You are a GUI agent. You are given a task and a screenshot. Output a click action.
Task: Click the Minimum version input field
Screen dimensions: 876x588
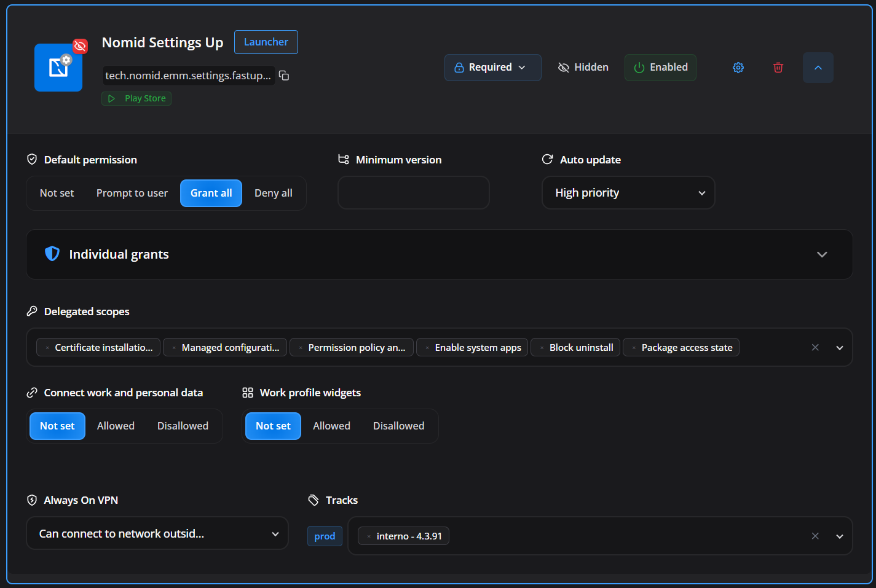pos(414,193)
